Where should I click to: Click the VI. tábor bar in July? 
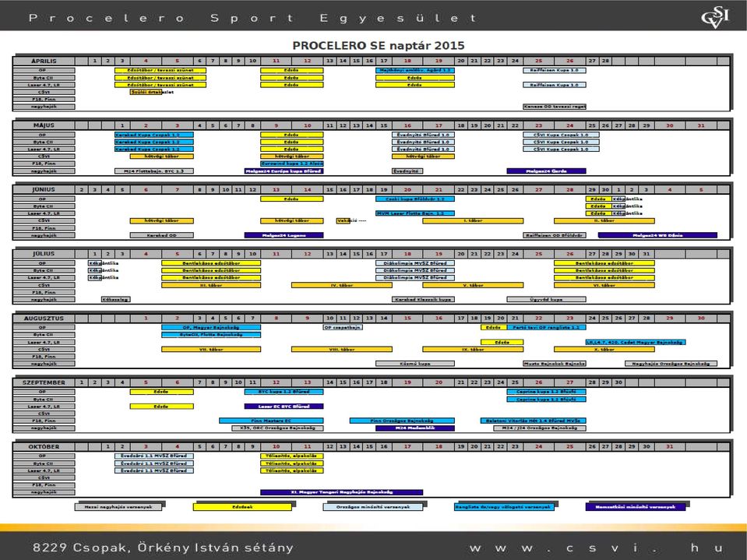[x=604, y=285]
